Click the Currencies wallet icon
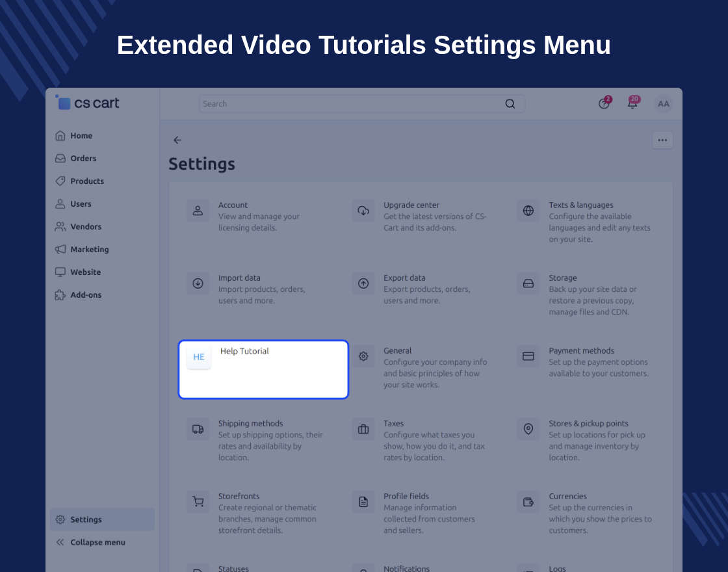This screenshot has width=728, height=572. tap(528, 502)
